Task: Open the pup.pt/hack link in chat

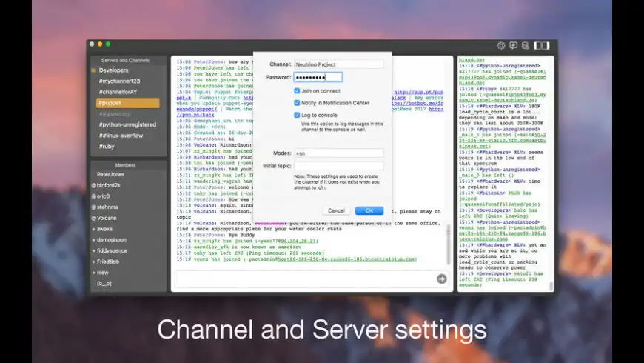Action: [195, 115]
